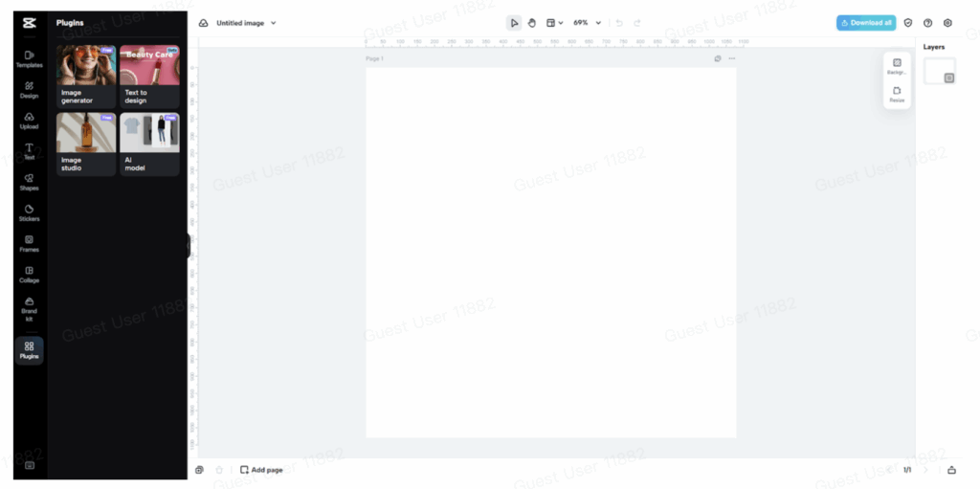Select the hand pan tool
980x489 pixels.
532,23
